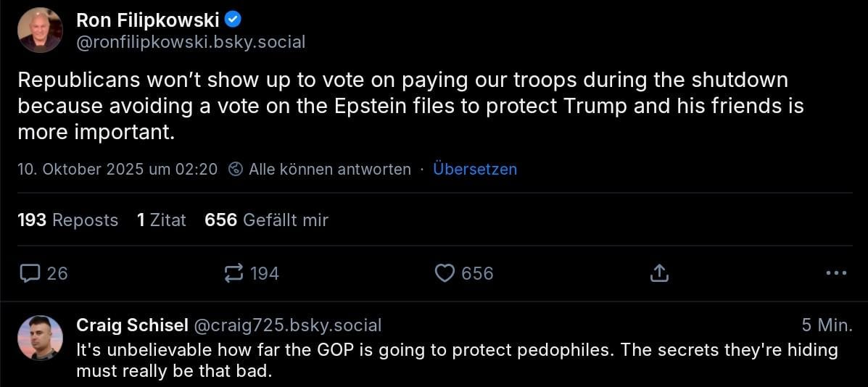Open the '1 Zitat' quotes list
Image resolution: width=868 pixels, height=387 pixels.
click(161, 220)
